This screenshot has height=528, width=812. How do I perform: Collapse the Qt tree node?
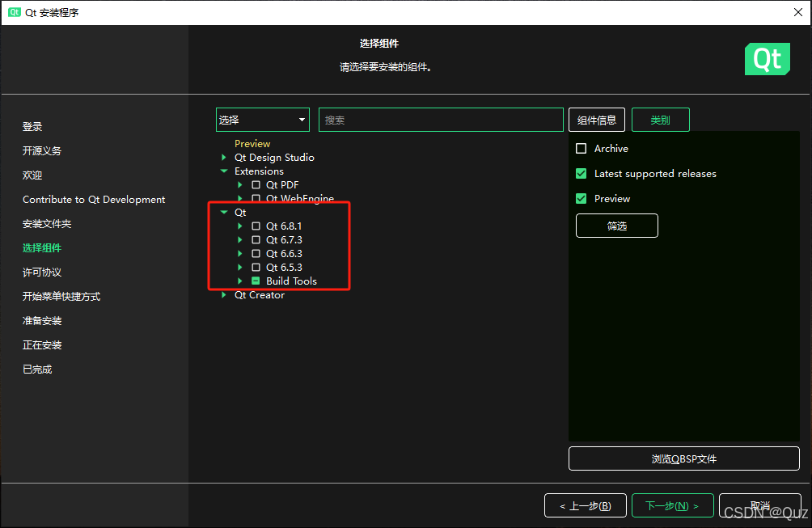click(224, 212)
